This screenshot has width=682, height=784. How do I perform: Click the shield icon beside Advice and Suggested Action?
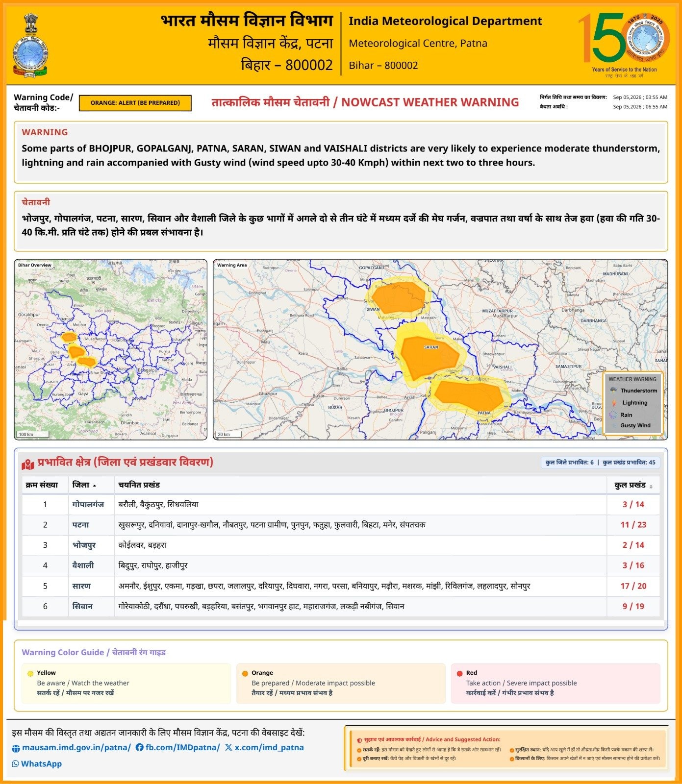pos(359,740)
